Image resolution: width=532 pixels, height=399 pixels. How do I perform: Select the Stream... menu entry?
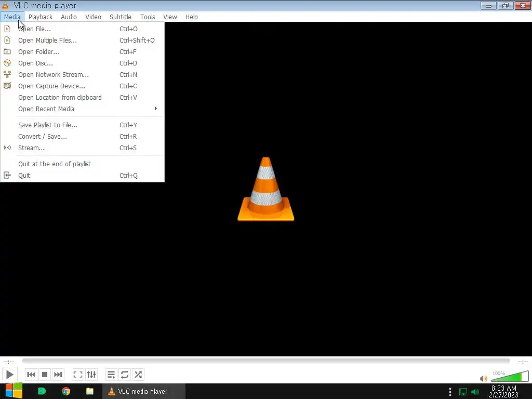(83, 148)
